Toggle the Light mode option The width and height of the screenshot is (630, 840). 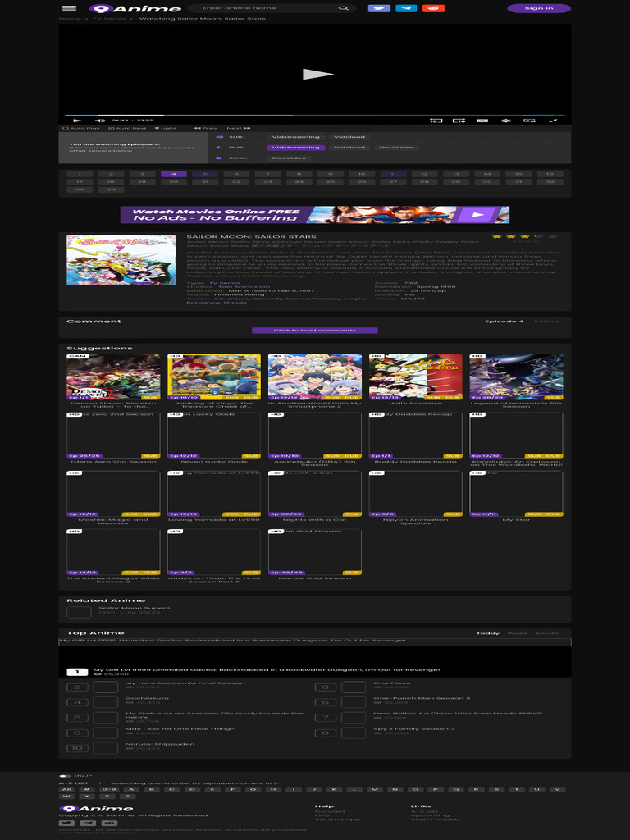click(164, 128)
